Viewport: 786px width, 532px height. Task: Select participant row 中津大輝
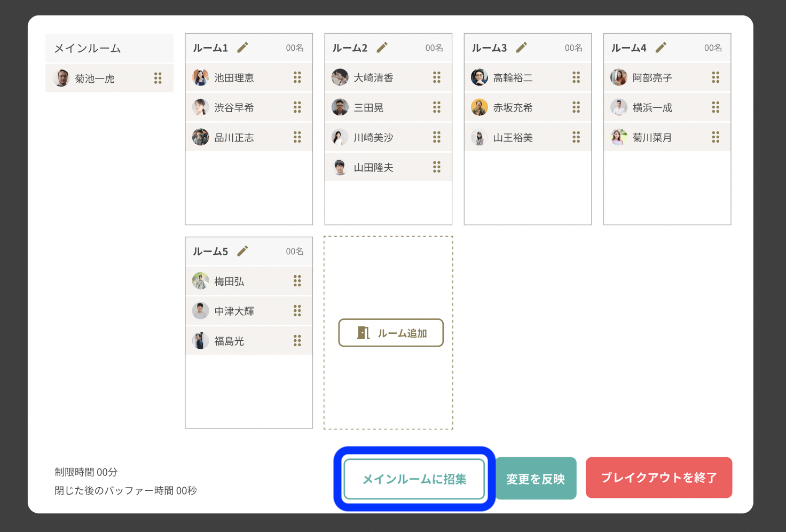click(x=248, y=311)
